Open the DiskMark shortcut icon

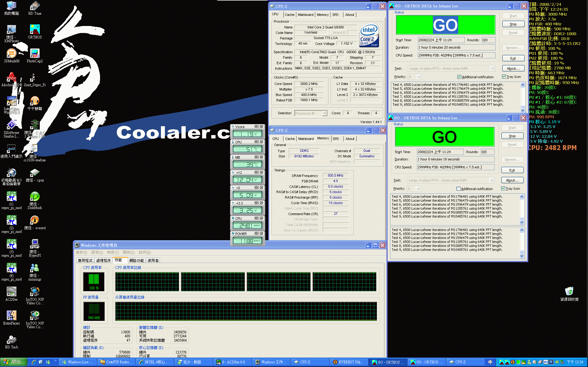point(35,196)
